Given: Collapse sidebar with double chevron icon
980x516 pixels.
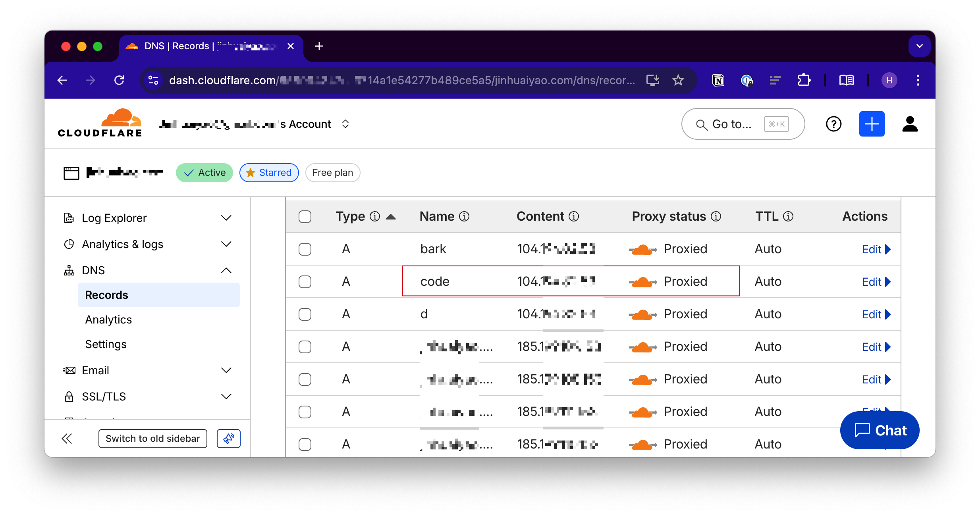Looking at the screenshot, I should point(67,439).
